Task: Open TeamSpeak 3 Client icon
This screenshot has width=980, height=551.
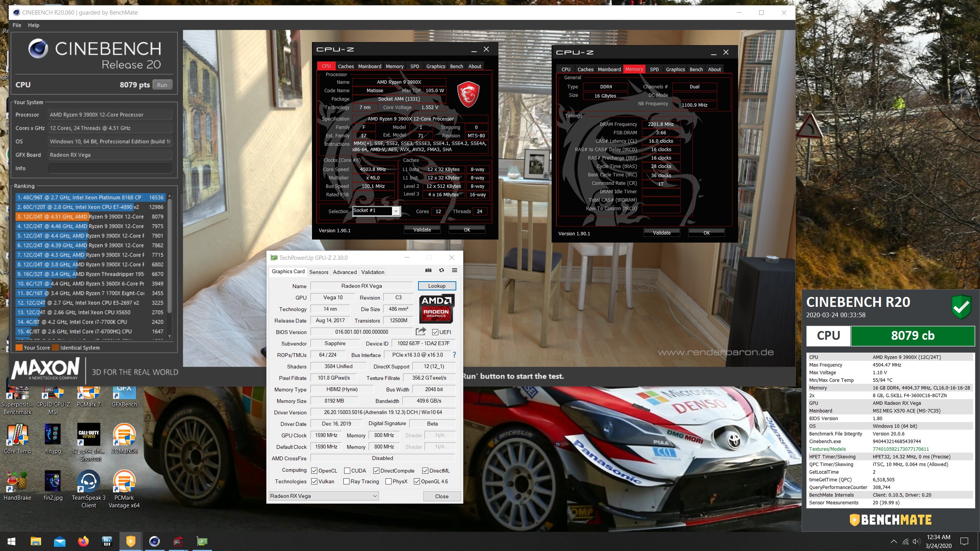Action: (89, 489)
